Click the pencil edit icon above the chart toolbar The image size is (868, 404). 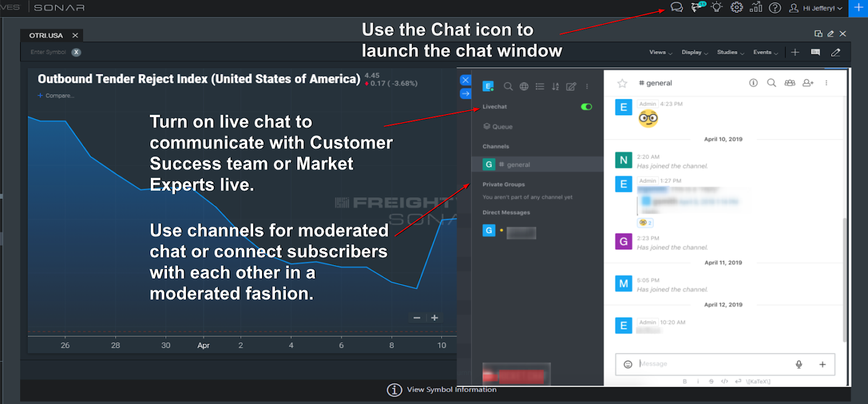[831, 34]
